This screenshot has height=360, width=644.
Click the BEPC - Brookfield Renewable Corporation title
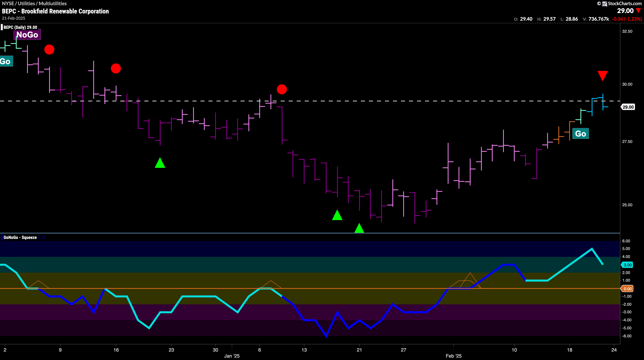click(x=56, y=11)
